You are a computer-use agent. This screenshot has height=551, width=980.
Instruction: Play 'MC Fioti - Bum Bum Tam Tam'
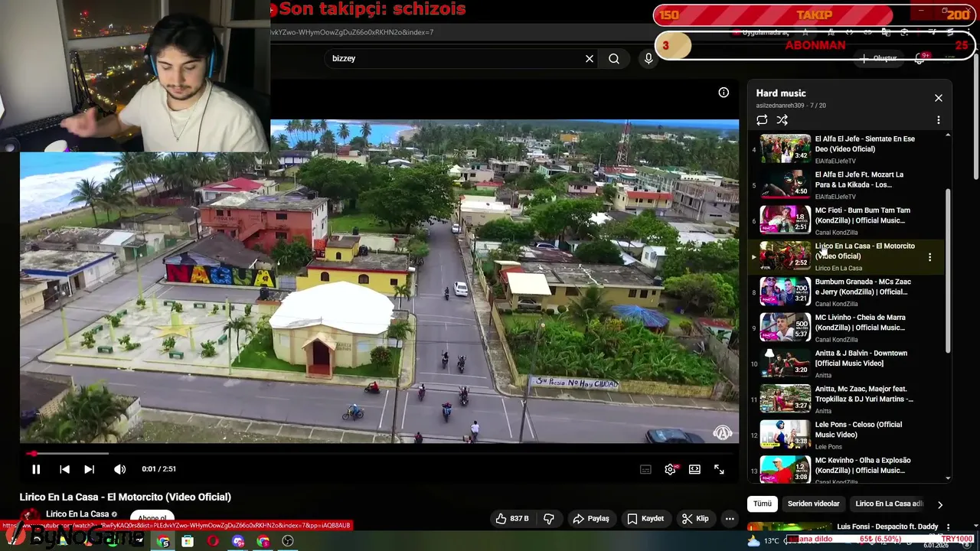click(848, 220)
